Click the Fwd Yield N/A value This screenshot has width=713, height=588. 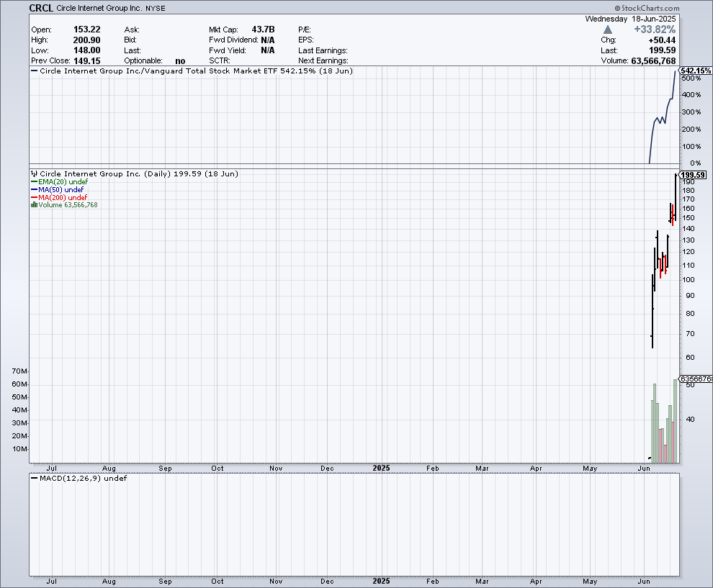tap(268, 50)
